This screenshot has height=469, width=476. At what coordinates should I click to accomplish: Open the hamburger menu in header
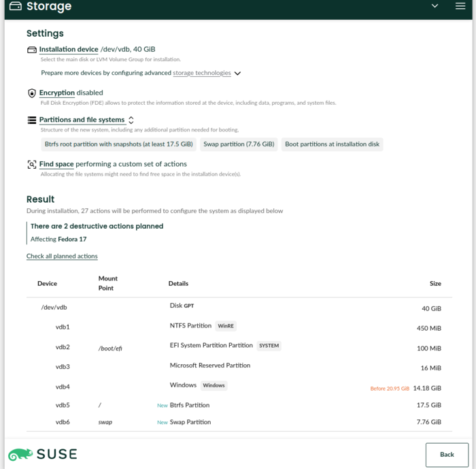(x=460, y=6)
